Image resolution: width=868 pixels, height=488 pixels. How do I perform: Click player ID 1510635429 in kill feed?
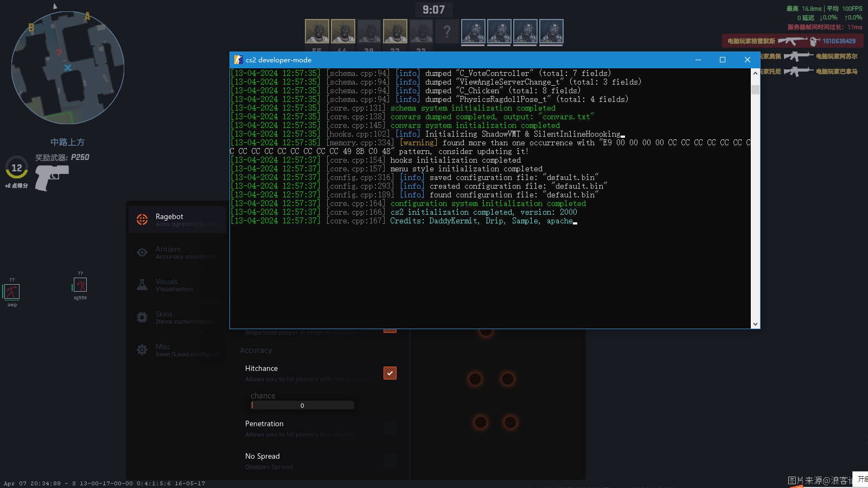tap(839, 41)
